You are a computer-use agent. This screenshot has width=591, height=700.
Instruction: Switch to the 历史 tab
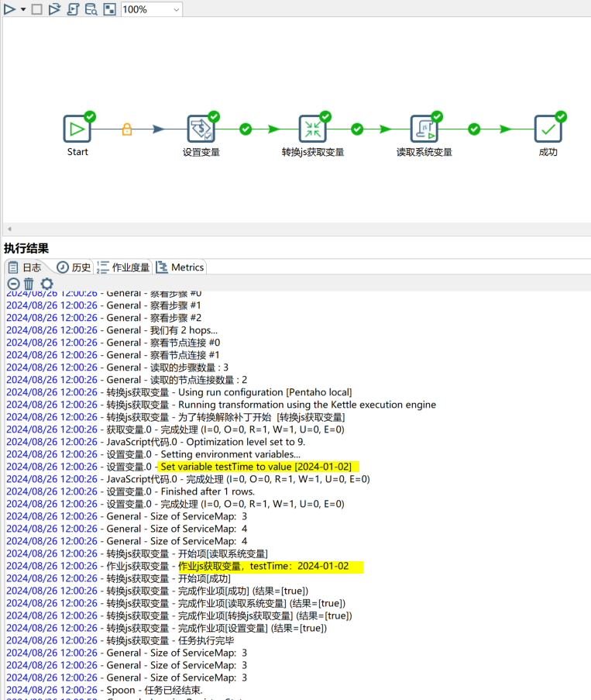pyautogui.click(x=74, y=267)
